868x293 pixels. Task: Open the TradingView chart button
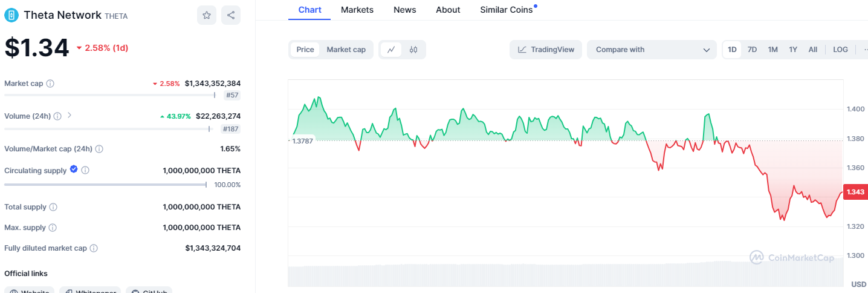click(546, 50)
